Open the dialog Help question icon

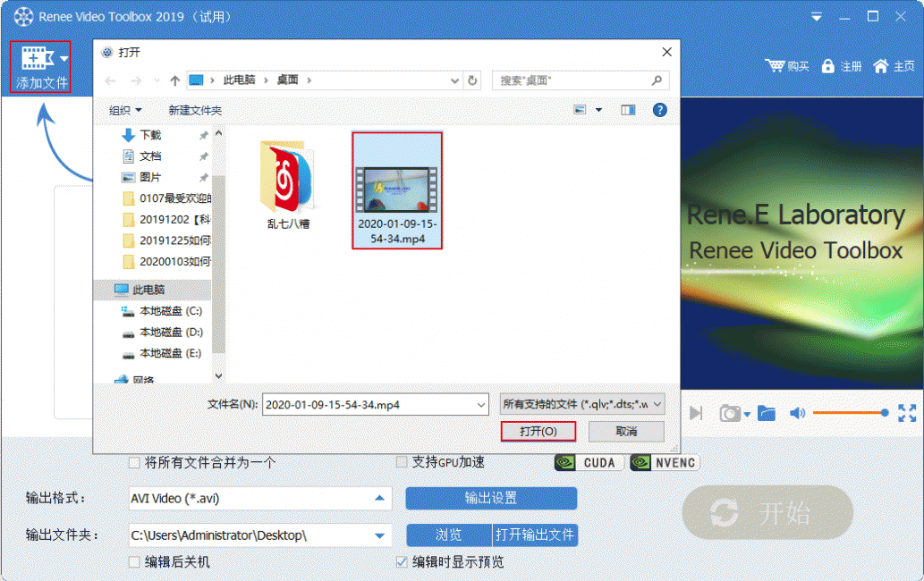(659, 110)
